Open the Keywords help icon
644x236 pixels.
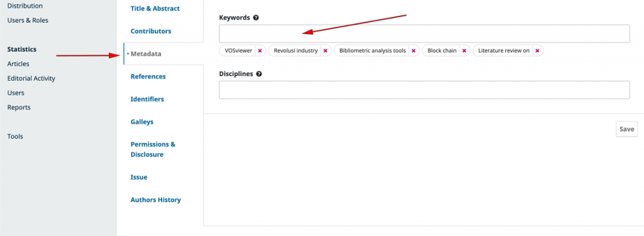tap(256, 18)
